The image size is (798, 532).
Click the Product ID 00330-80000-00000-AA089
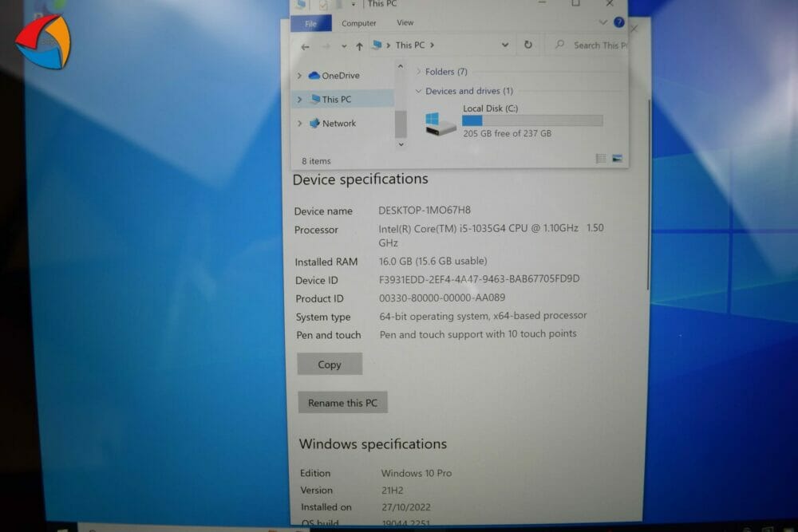pos(442,298)
